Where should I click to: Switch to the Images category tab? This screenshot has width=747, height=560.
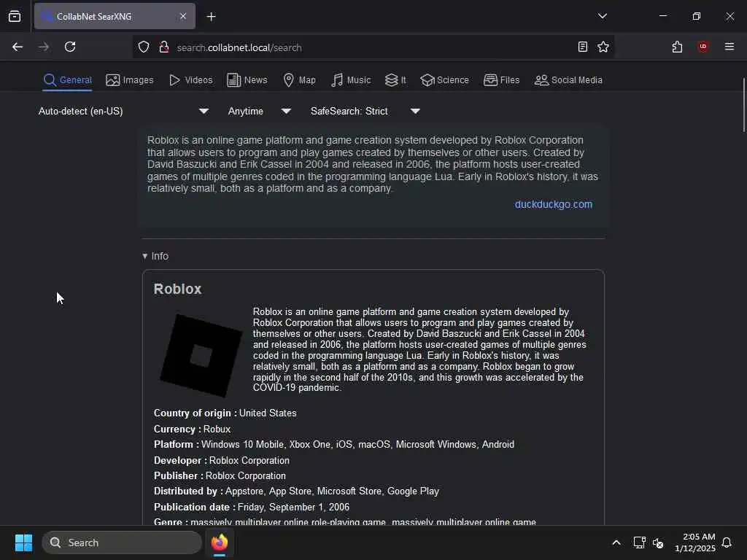(x=130, y=80)
